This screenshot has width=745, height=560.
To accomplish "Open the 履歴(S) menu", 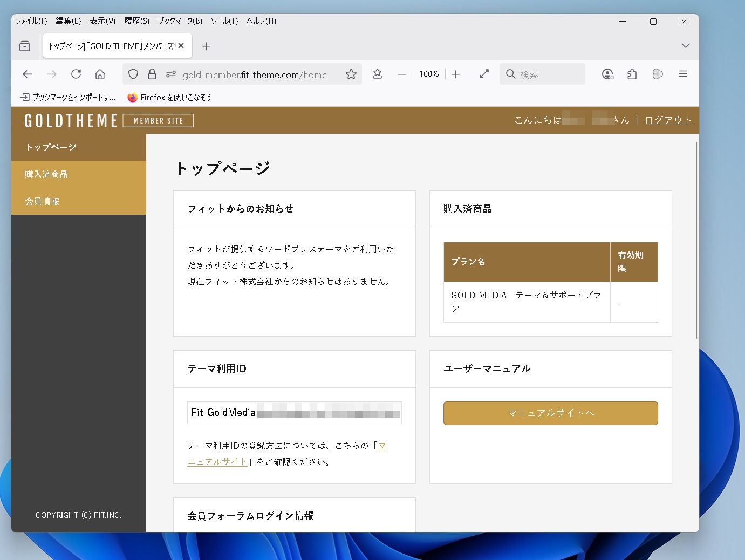I will (x=137, y=21).
